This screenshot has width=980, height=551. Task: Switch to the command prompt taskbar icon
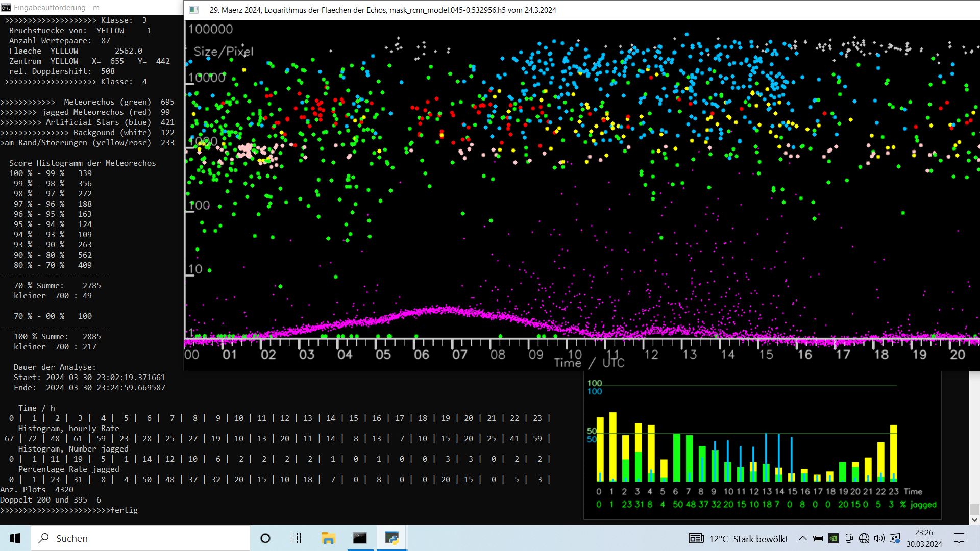pos(360,538)
